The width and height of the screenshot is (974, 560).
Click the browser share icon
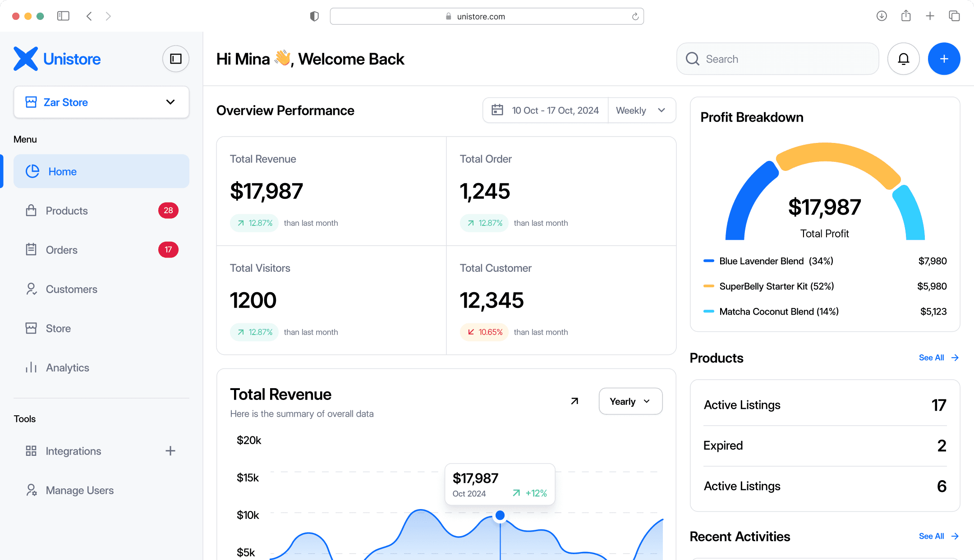tap(906, 16)
